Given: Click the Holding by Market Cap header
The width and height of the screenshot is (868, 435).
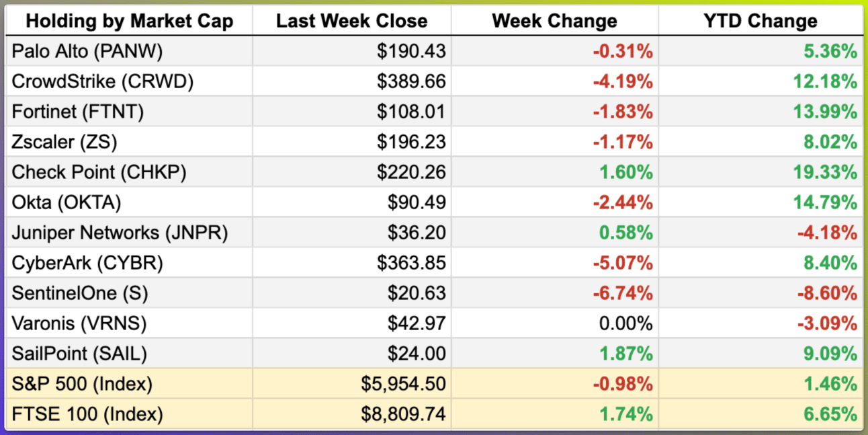Looking at the screenshot, I should point(130,21).
